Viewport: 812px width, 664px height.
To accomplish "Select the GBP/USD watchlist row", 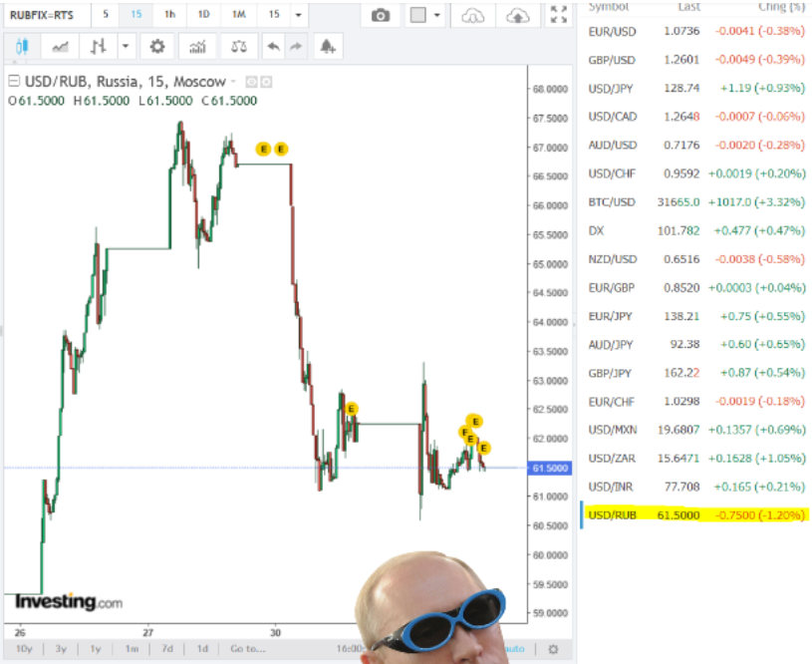I will [x=695, y=60].
